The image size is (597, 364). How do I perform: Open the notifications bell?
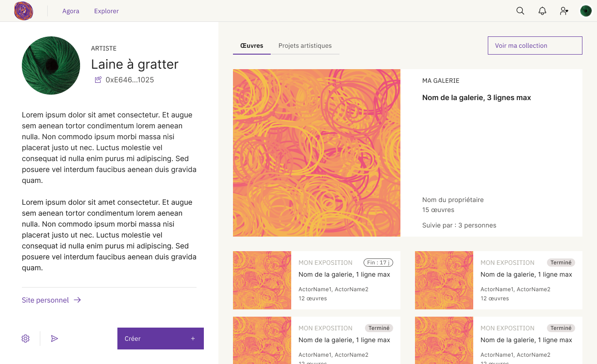(x=542, y=10)
